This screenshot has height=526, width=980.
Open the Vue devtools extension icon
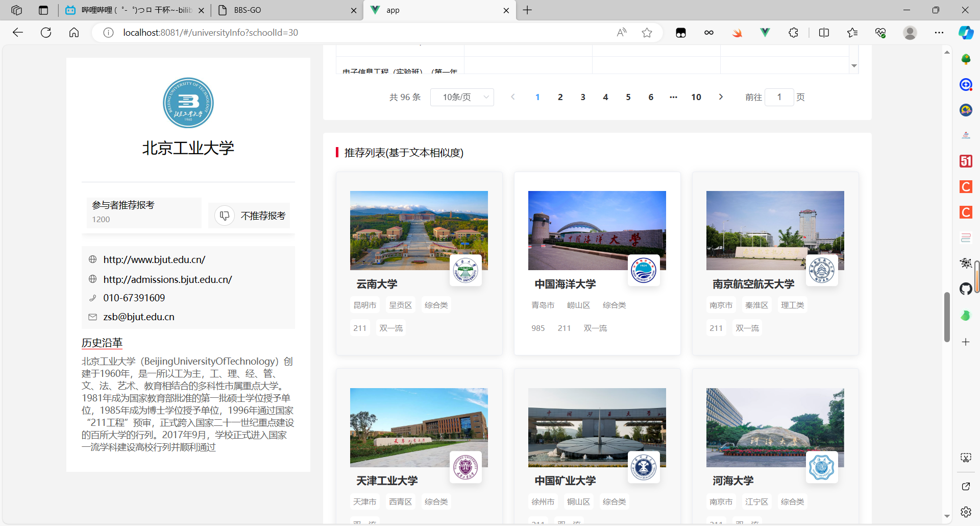click(x=765, y=33)
